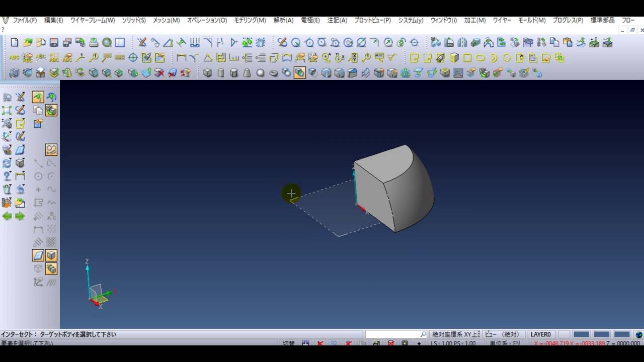Click the trash bin delete icon in left panel

[7, 190]
